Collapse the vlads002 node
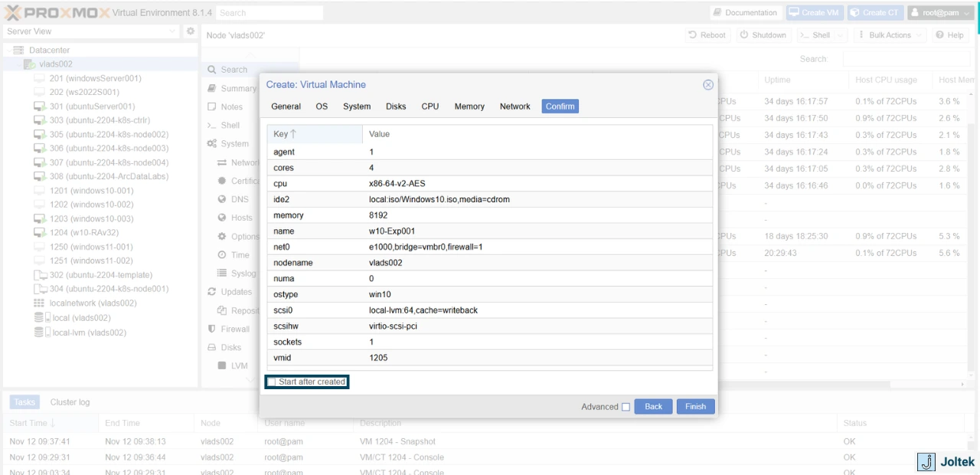The width and height of the screenshot is (980, 475). pyautogui.click(x=18, y=64)
